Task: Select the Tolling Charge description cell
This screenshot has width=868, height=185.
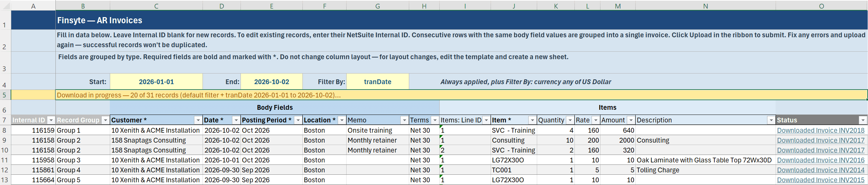Action: [705, 170]
